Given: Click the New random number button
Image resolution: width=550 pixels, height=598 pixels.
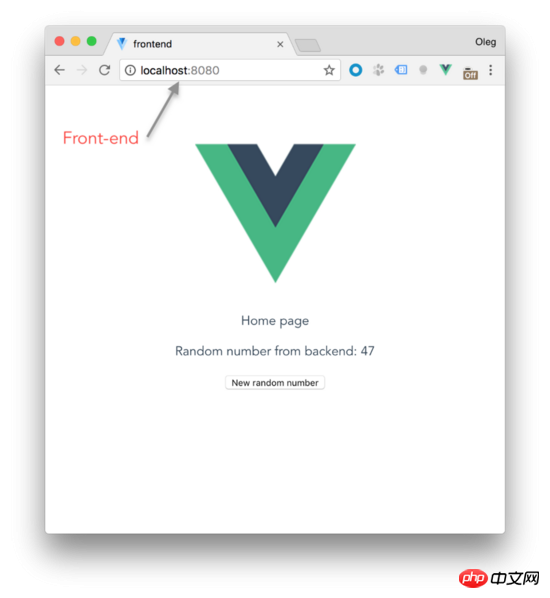Looking at the screenshot, I should (x=275, y=383).
